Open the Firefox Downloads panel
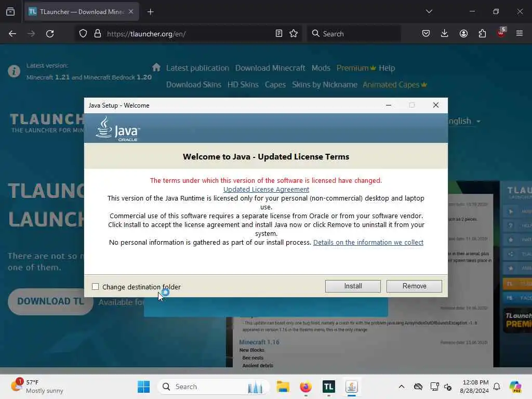 point(445,33)
